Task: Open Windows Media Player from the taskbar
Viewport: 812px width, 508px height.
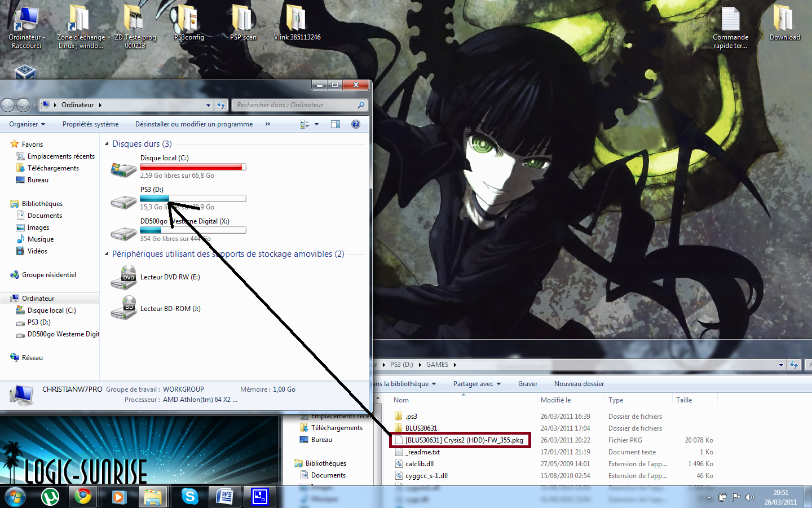Action: tap(118, 497)
